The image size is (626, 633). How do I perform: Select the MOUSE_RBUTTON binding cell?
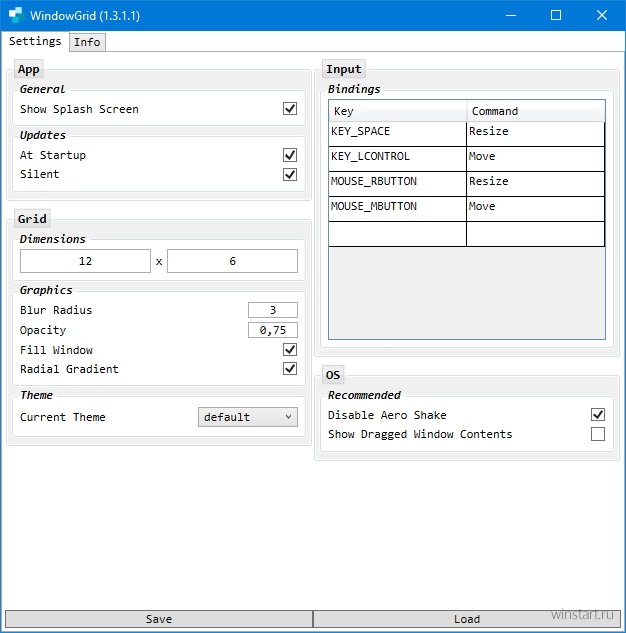[x=397, y=184]
